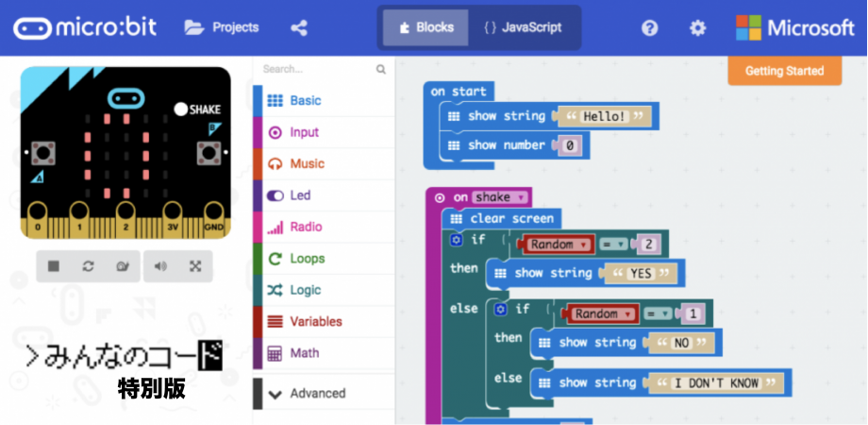Image resolution: width=868 pixels, height=425 pixels.
Task: Edit the comparison value 2
Action: [648, 245]
